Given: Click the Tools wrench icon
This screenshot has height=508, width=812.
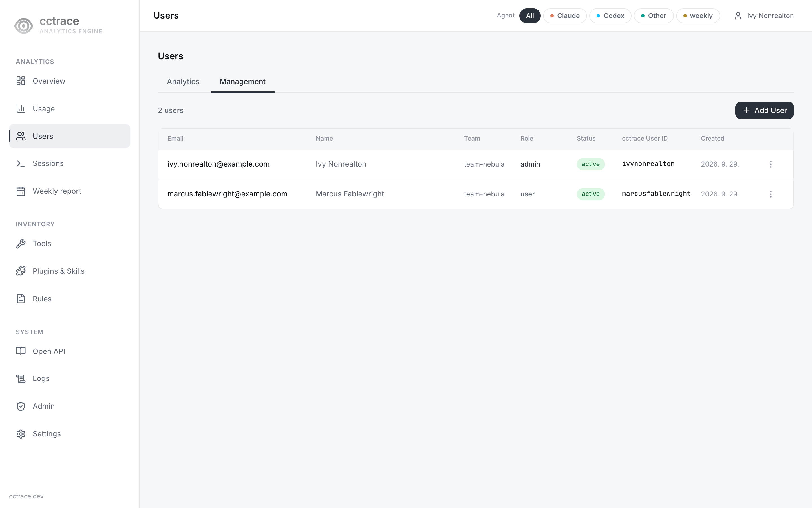Looking at the screenshot, I should tap(21, 244).
